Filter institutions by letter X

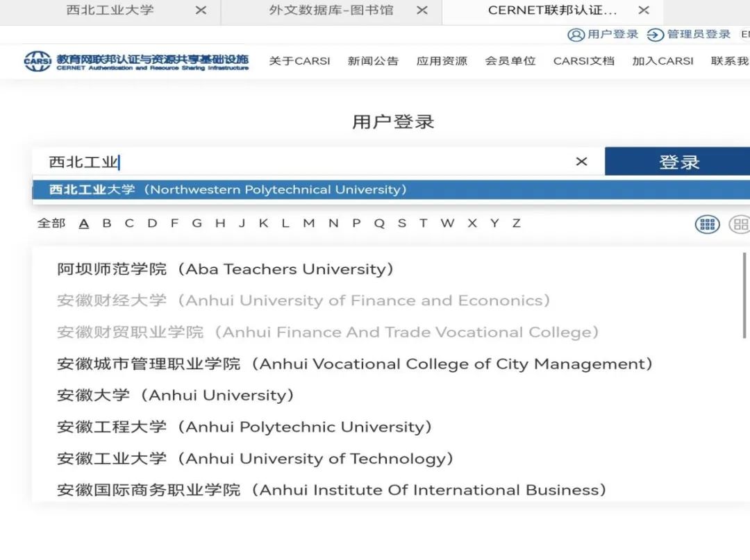pos(472,223)
